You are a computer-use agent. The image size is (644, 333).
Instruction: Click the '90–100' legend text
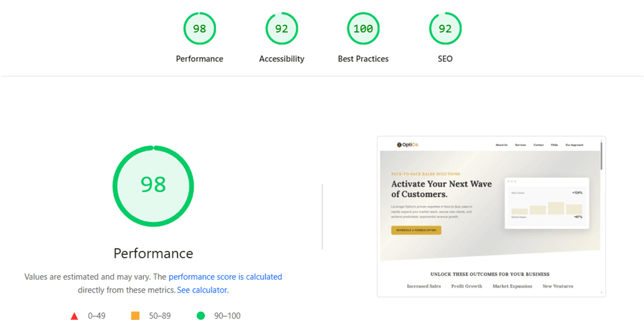pyautogui.click(x=227, y=316)
